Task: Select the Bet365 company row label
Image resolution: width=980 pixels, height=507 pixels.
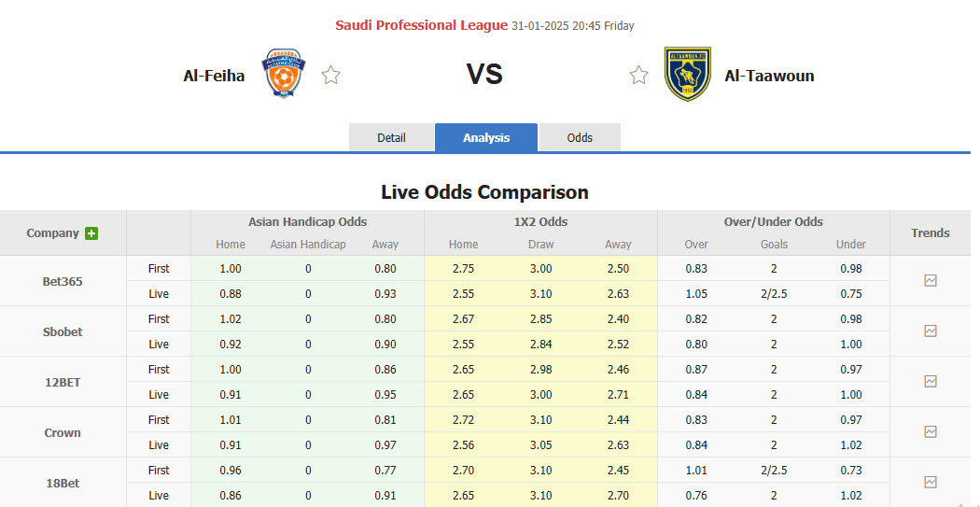Action: click(63, 281)
